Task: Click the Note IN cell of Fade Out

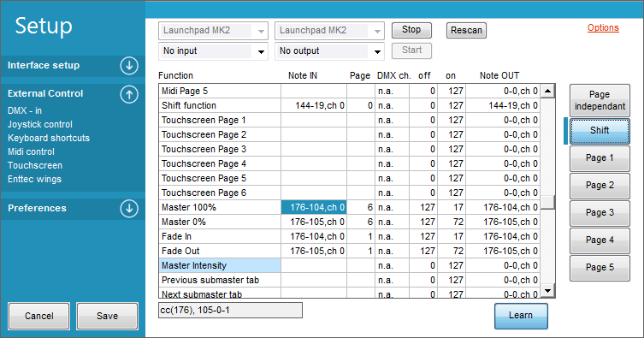Action: click(314, 251)
